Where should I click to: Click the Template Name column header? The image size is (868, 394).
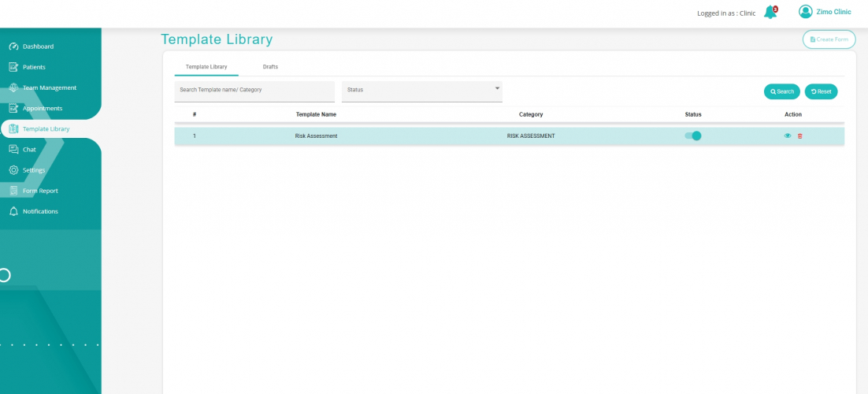[316, 114]
